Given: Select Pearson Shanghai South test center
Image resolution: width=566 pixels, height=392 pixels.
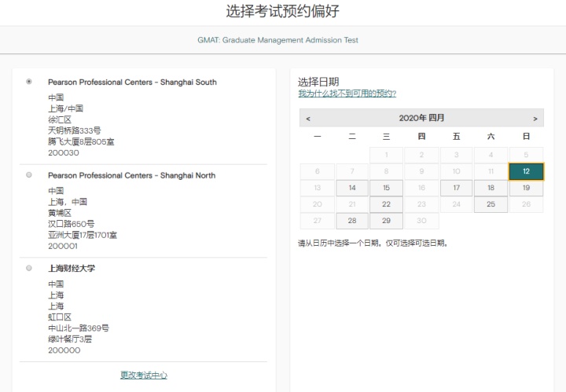Looking at the screenshot, I should click(x=29, y=82).
